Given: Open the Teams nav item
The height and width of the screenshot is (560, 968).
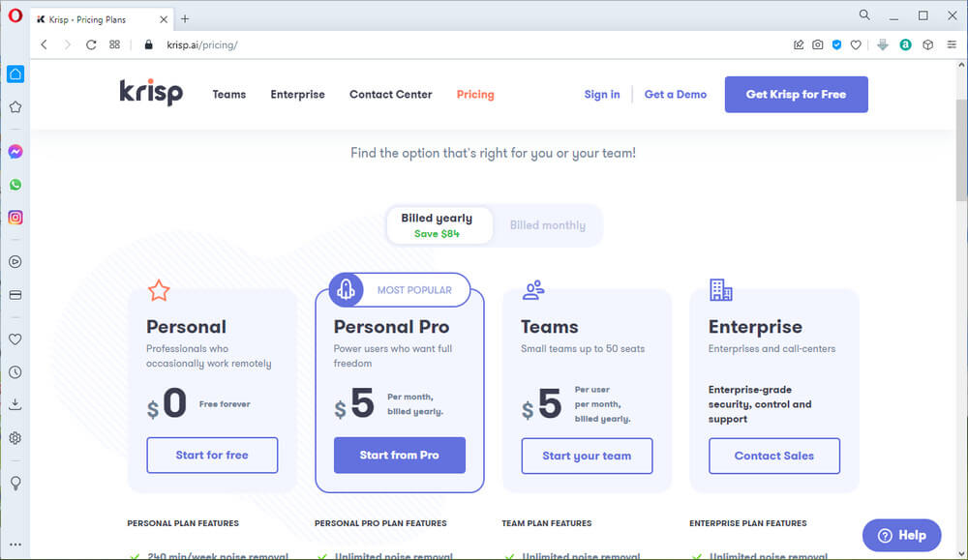Looking at the screenshot, I should (229, 95).
